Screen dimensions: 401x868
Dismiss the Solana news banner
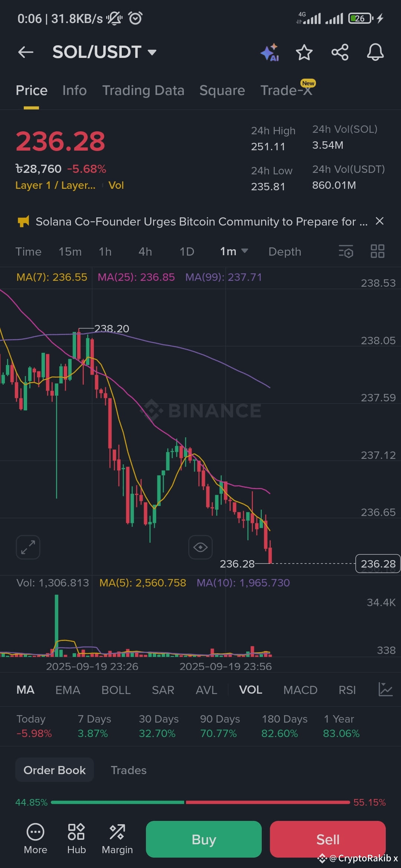tap(379, 221)
